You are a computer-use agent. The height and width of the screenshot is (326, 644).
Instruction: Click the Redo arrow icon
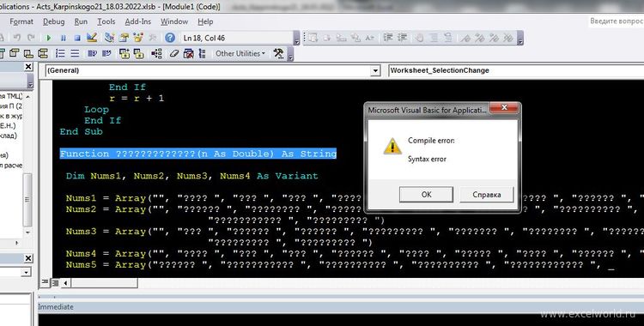[31, 38]
